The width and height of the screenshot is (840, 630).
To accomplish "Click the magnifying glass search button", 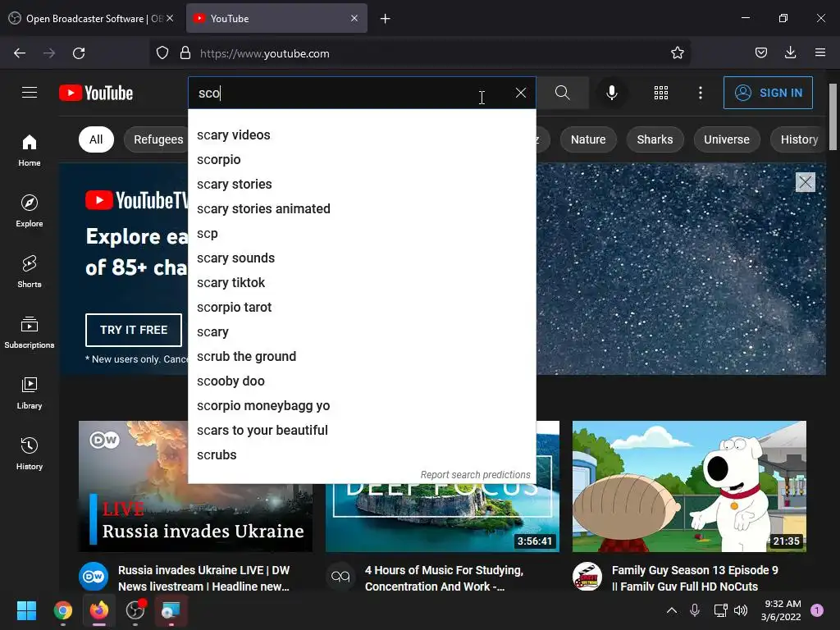I will point(562,93).
